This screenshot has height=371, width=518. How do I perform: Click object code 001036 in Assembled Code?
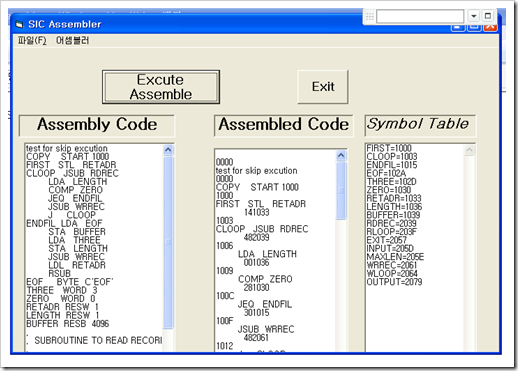(257, 262)
